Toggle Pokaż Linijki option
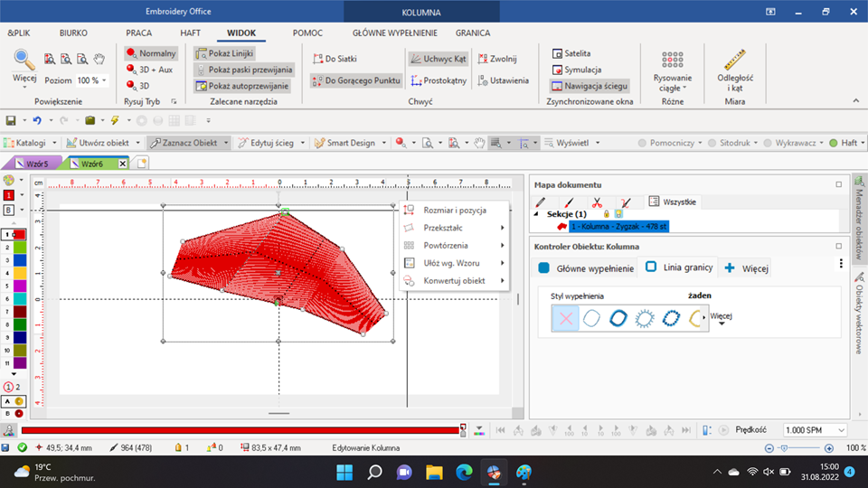 226,54
